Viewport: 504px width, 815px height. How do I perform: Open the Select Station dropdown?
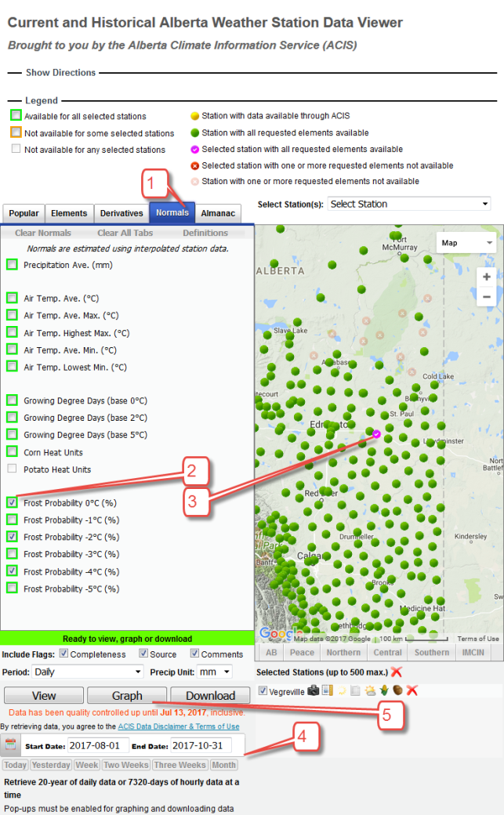click(409, 204)
